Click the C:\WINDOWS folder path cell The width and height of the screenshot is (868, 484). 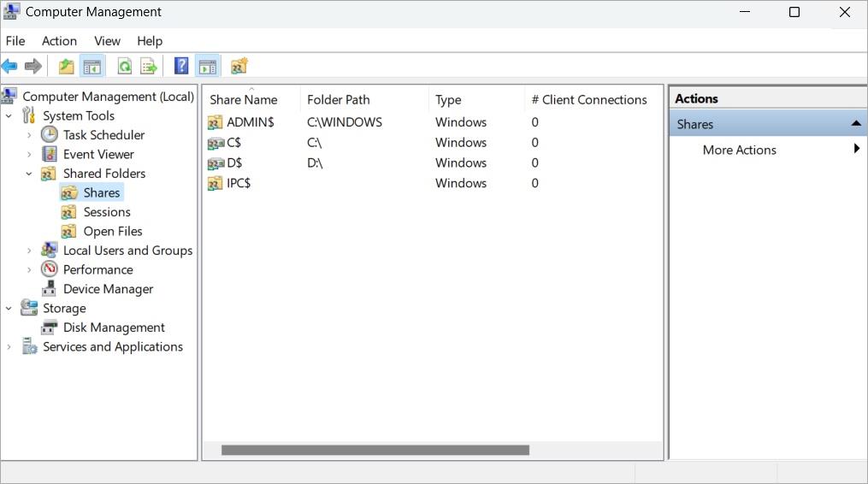[x=345, y=121]
